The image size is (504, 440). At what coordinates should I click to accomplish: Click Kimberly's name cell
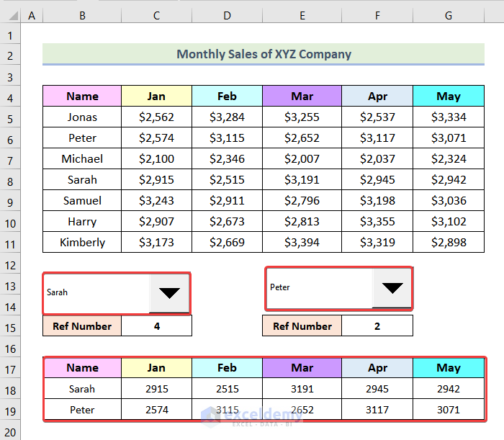click(82, 242)
